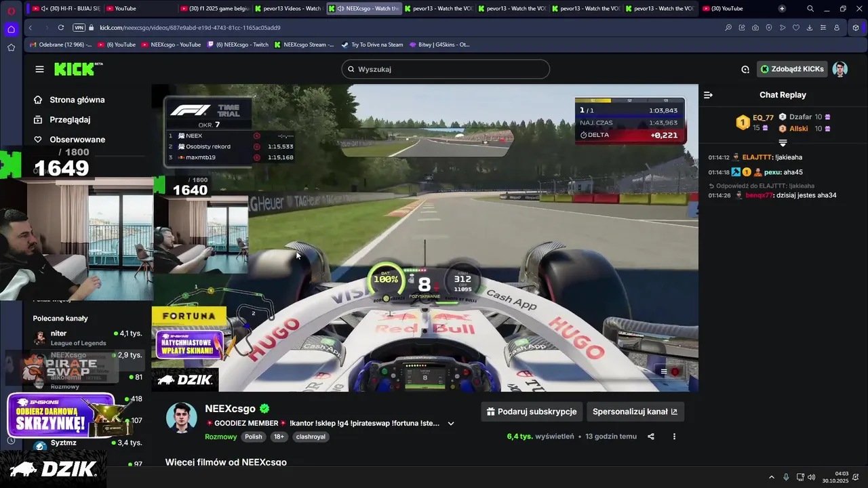Expand the gift leaderboard under EQ_77

[783, 143]
